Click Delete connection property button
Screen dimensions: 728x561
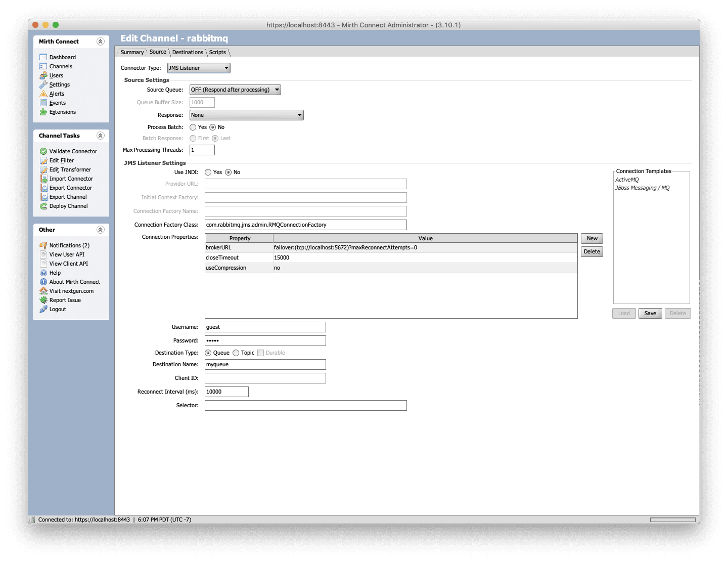pyautogui.click(x=592, y=251)
